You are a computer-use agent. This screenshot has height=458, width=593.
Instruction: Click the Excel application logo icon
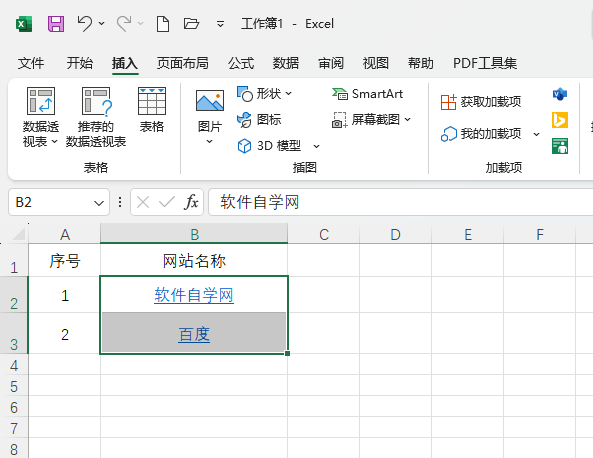24,24
